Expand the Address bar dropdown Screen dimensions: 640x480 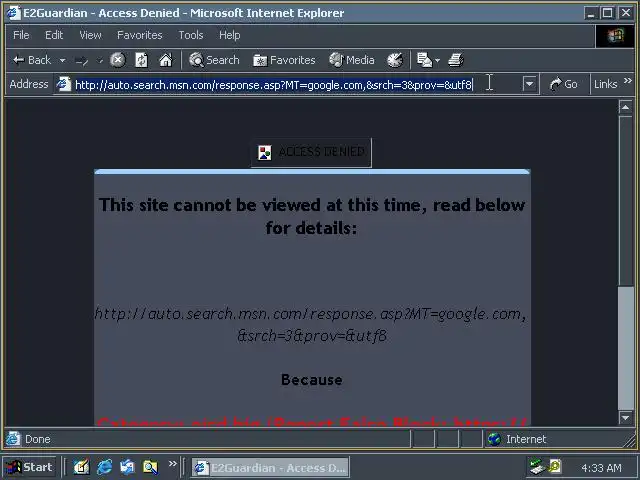pyautogui.click(x=529, y=84)
